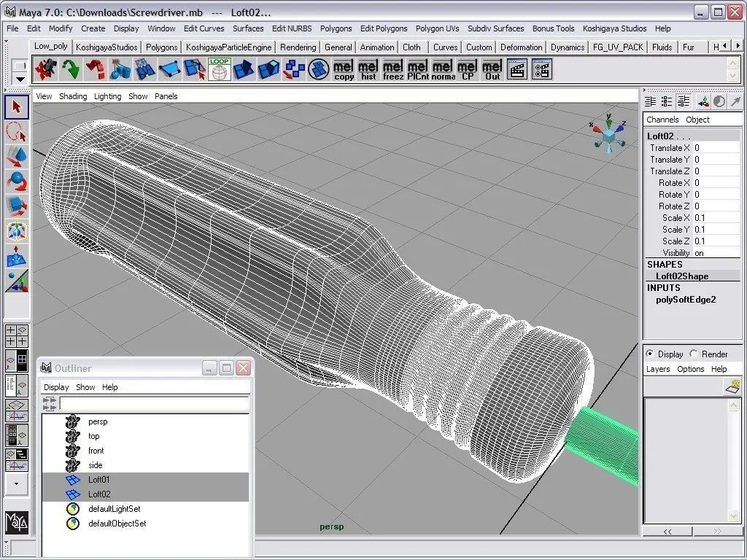Screen dimensions: 747x560
Task: Open the shelf options down-arrow menu
Action: (x=20, y=79)
